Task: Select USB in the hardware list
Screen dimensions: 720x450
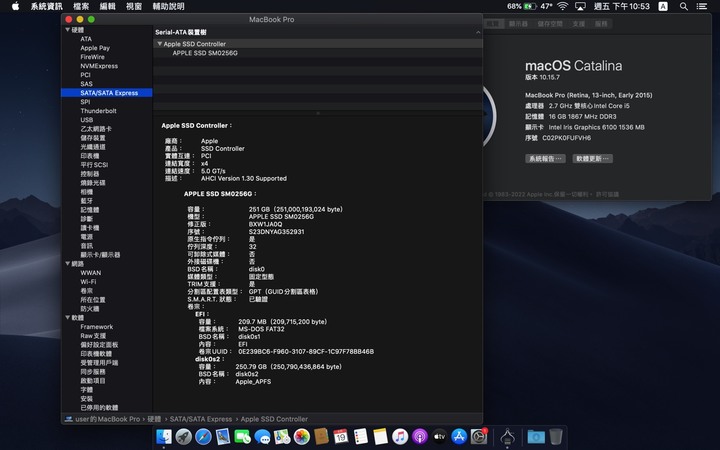Action: [x=86, y=120]
